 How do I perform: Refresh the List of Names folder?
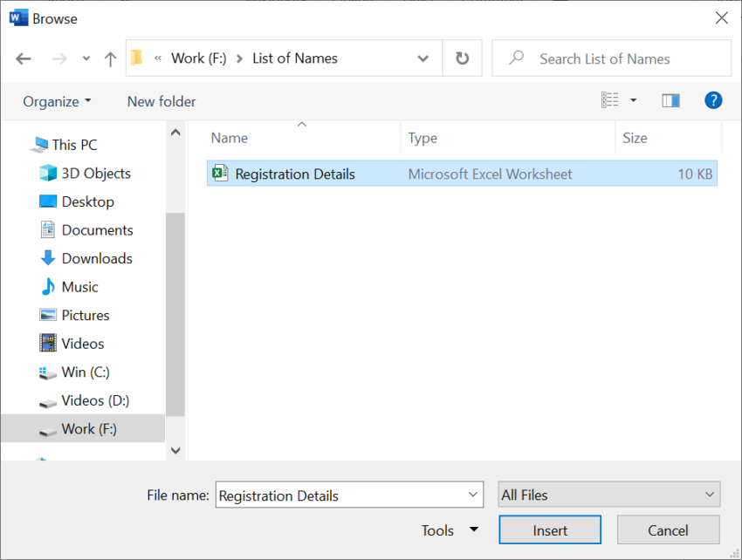tap(462, 58)
